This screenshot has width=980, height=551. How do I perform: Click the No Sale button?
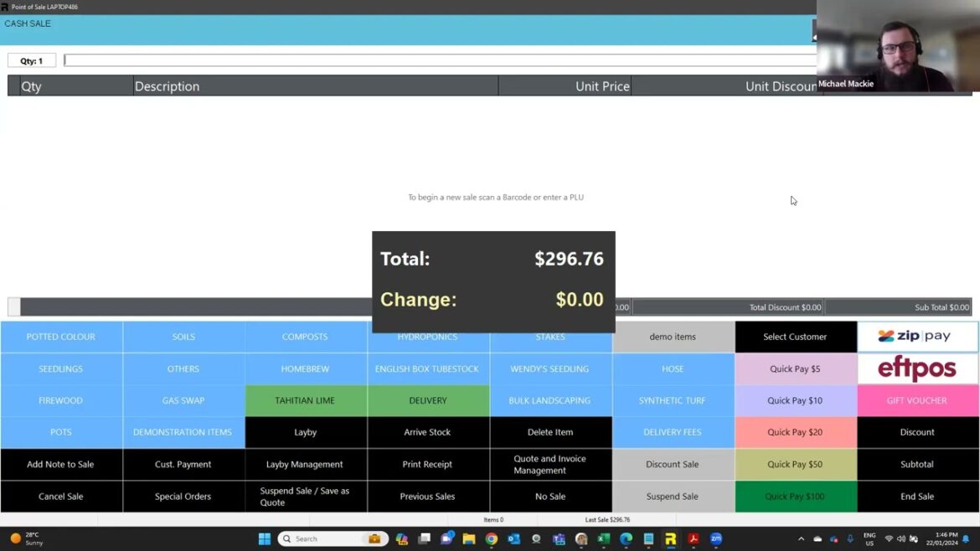tap(550, 496)
